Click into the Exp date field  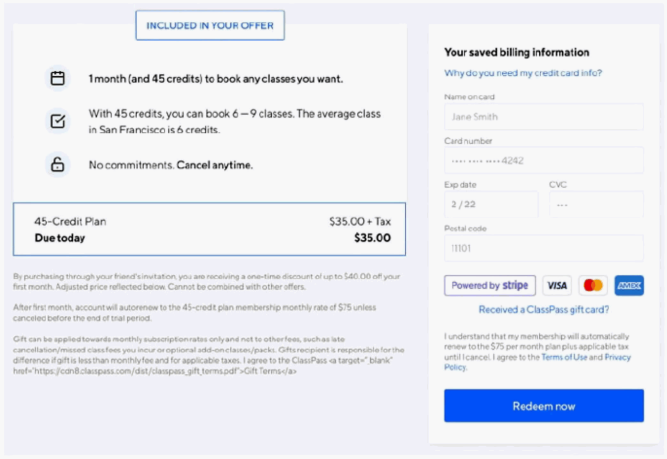[491, 204]
